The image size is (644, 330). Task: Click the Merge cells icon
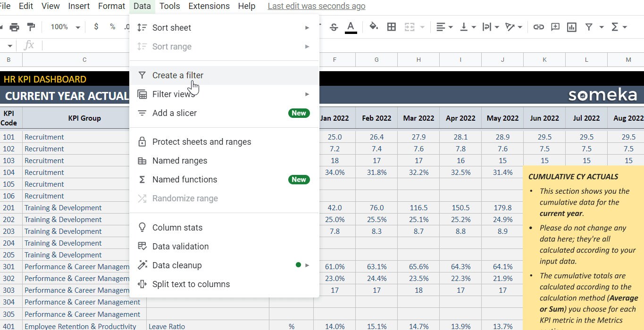coord(410,27)
